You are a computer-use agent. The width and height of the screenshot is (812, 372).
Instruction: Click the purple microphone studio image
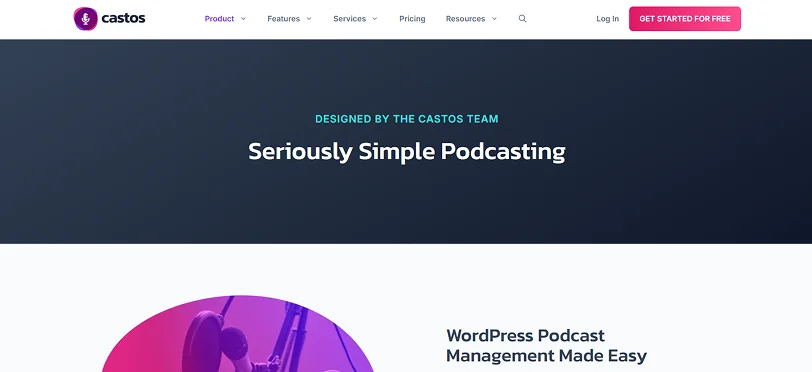tap(238, 334)
